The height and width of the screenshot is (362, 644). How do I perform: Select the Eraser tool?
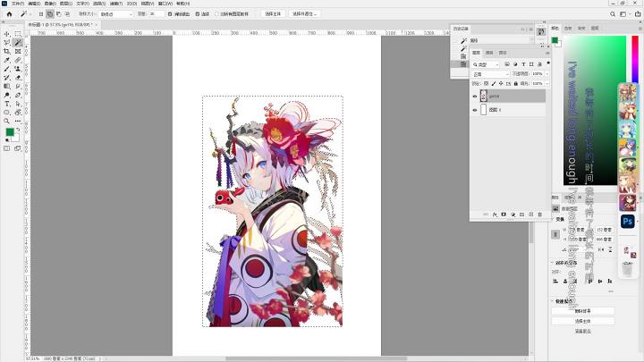tap(18, 78)
